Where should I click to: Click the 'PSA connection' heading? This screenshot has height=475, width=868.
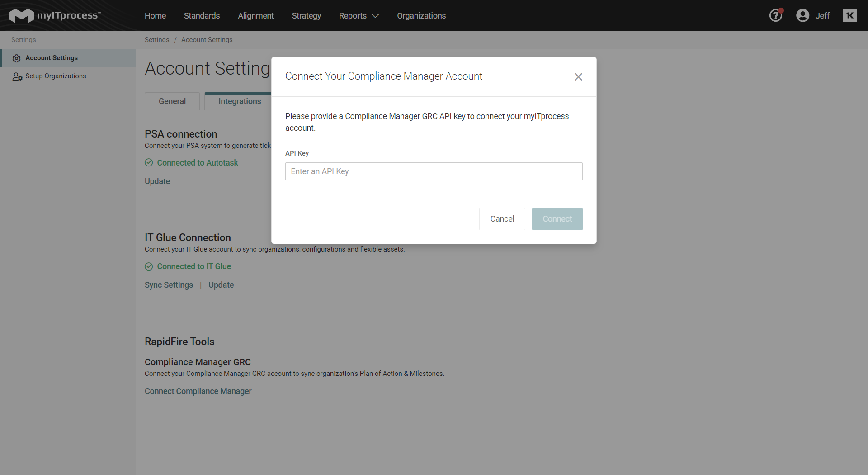pyautogui.click(x=181, y=134)
